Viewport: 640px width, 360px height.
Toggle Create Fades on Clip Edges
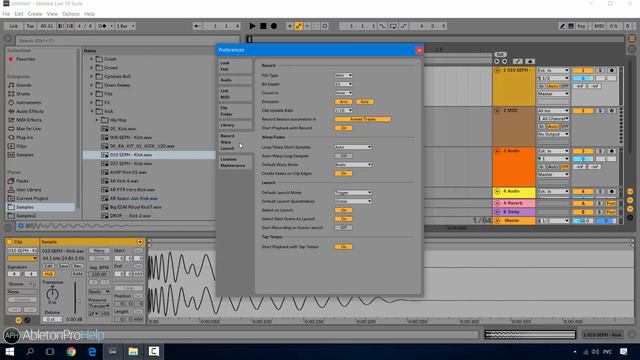(343, 173)
